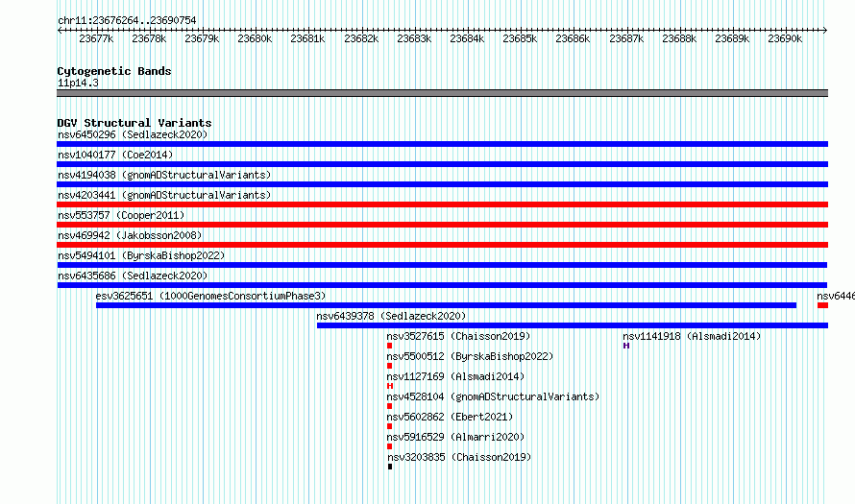Click the blue bar under nsv6450296
855x504 pixels.
click(x=442, y=144)
